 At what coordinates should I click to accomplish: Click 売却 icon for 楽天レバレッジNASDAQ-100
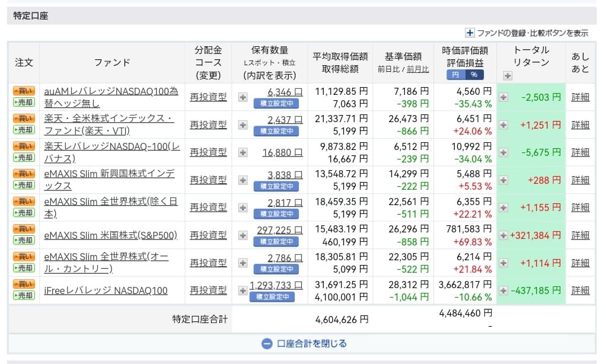24,158
